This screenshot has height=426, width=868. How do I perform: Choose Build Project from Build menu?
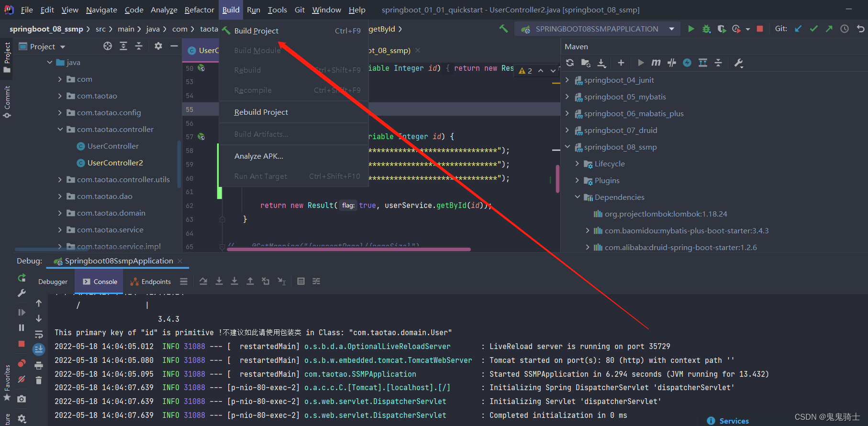tap(293, 31)
